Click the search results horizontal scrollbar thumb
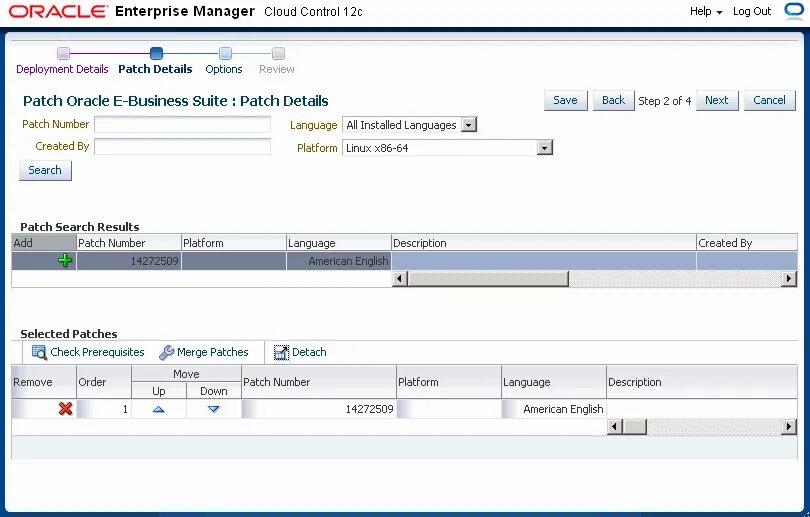The width and height of the screenshot is (810, 517). pyautogui.click(x=488, y=279)
